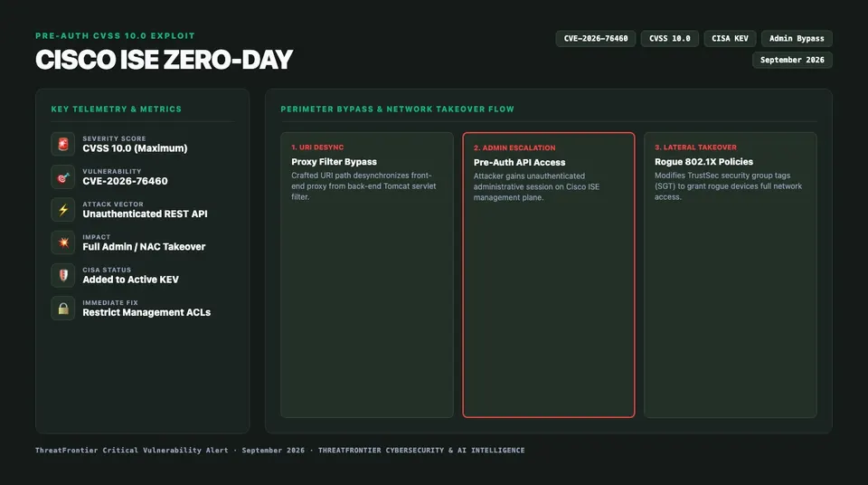Open the 3. Lateral Takeover card

[x=731, y=274]
